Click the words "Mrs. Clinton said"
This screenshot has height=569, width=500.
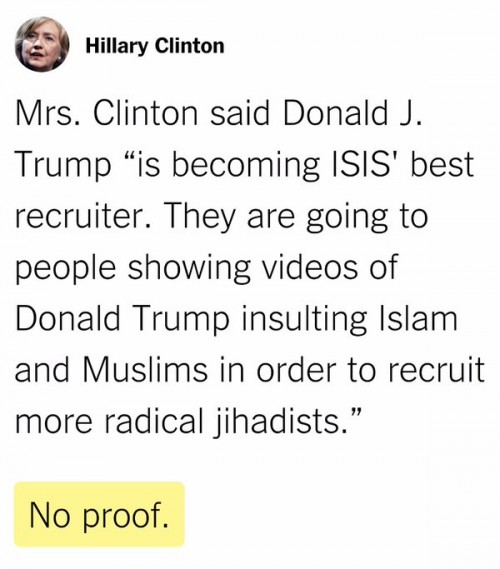tap(143, 113)
